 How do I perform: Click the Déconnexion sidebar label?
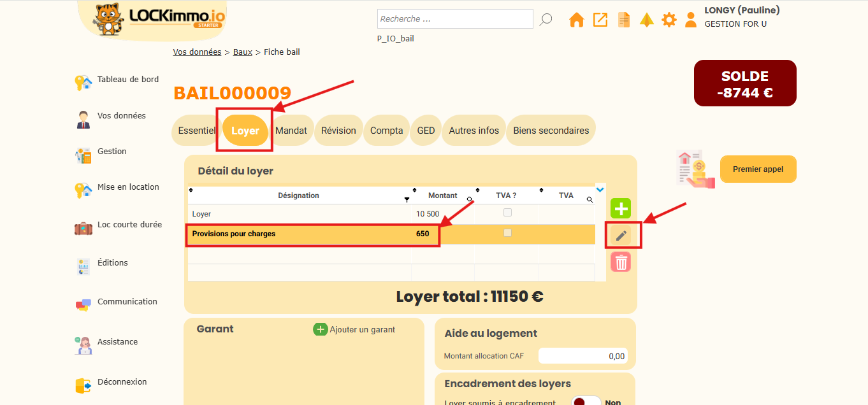(x=122, y=382)
